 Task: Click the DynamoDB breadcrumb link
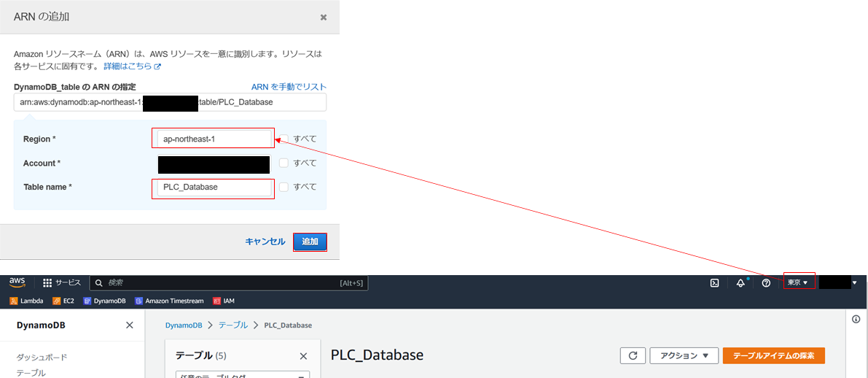[x=184, y=325]
